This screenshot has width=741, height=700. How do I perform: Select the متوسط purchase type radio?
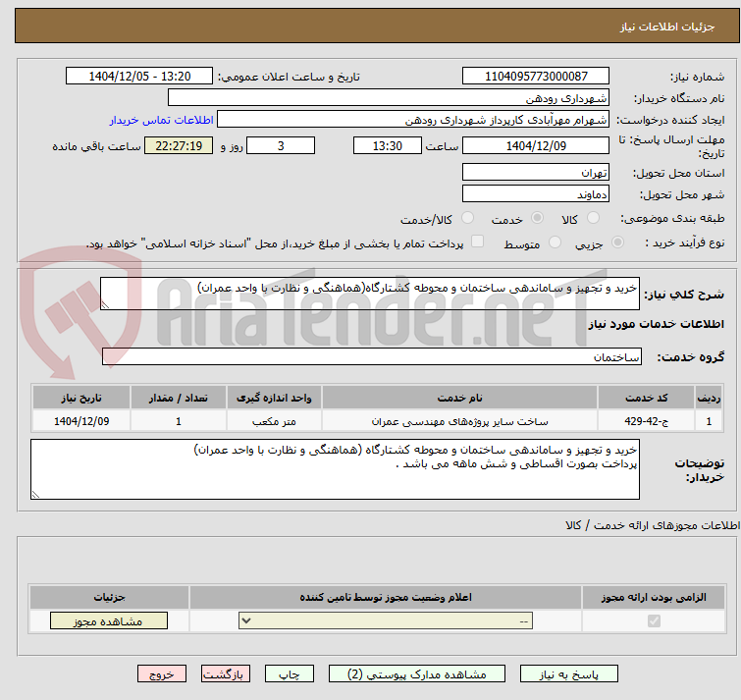tap(555, 242)
